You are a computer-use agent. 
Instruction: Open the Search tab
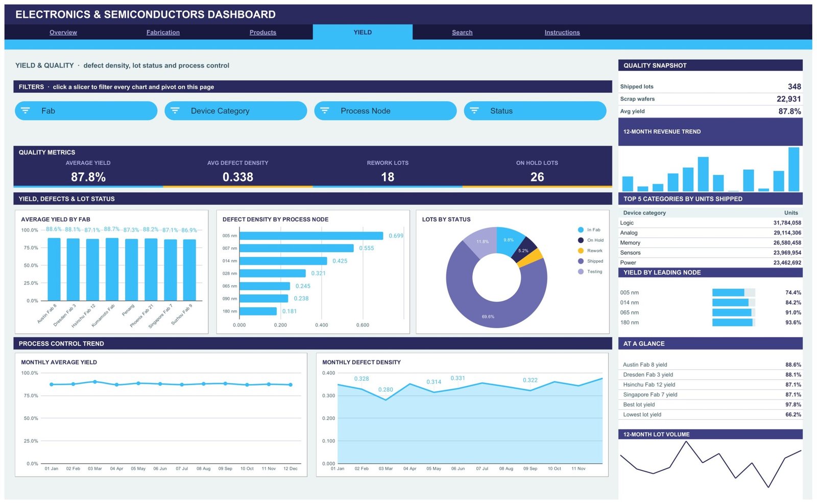coord(462,32)
